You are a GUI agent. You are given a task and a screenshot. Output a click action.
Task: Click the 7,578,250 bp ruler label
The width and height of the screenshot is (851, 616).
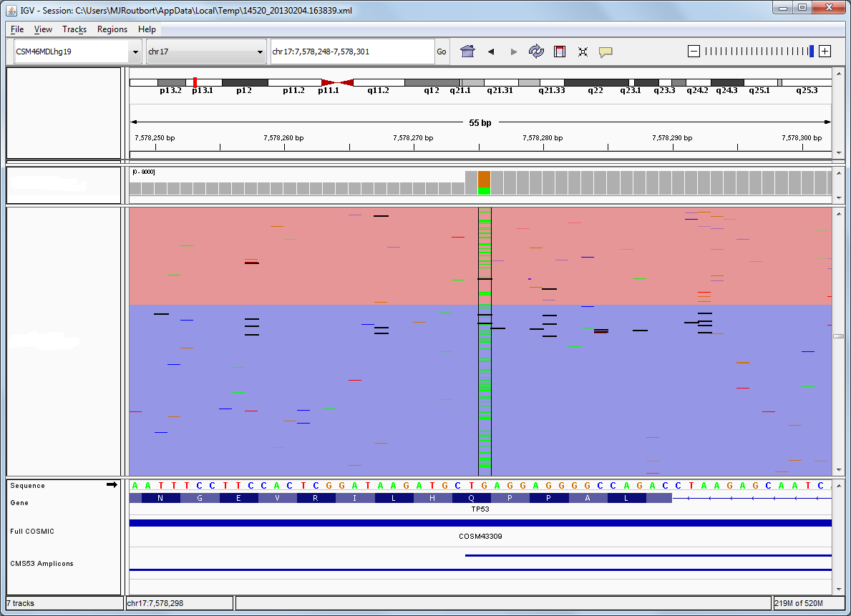155,138
